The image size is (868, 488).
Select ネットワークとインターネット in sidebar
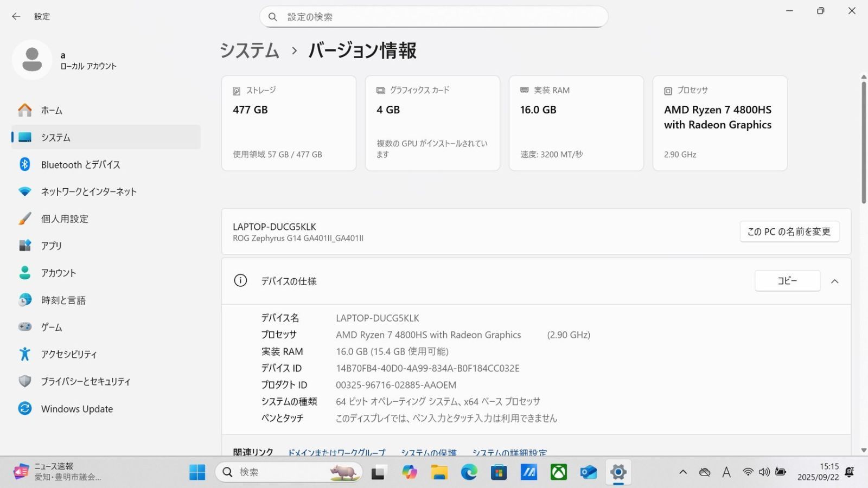88,192
